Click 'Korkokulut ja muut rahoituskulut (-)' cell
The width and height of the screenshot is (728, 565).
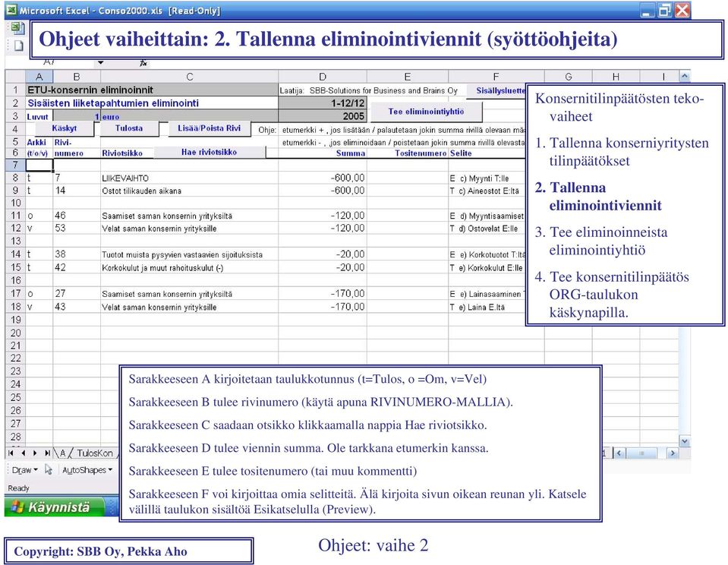[190, 267]
